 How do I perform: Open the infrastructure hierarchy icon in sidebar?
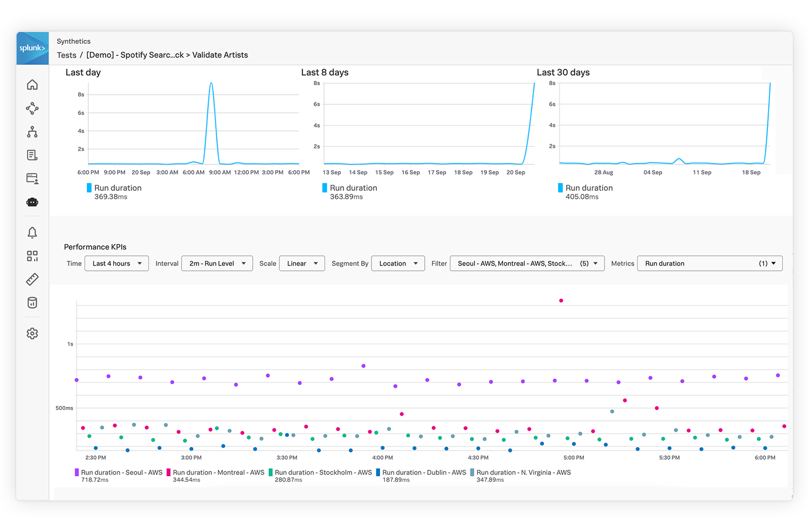click(32, 132)
